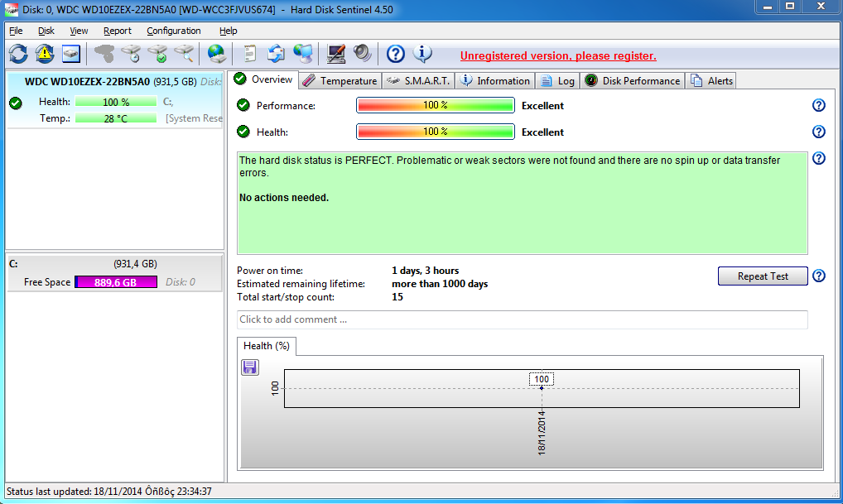Click the speaker sound toolbar icon

pos(363,54)
